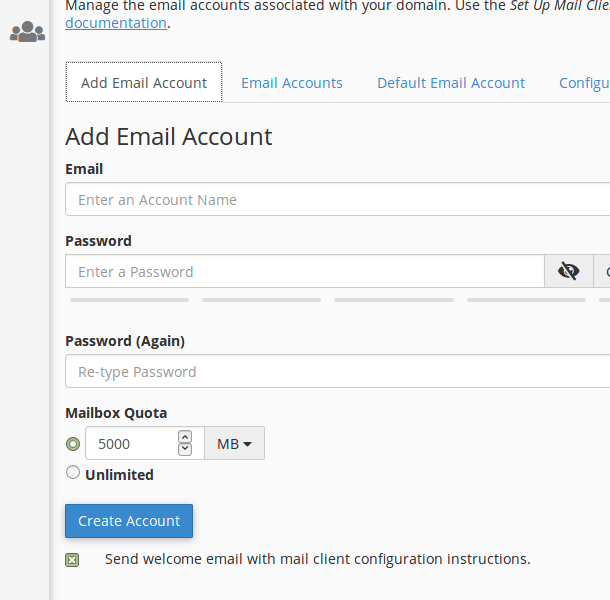Click the mailbox quota number field

coord(130,444)
